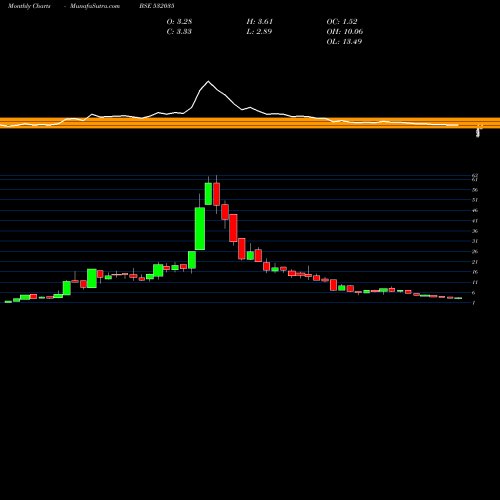The image size is (500, 500).
Task: Click the price axis label 21
Action: 475,262
